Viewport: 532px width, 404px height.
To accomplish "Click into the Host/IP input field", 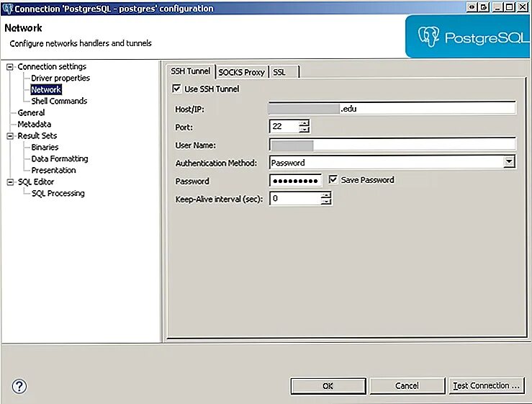I will tap(392, 109).
